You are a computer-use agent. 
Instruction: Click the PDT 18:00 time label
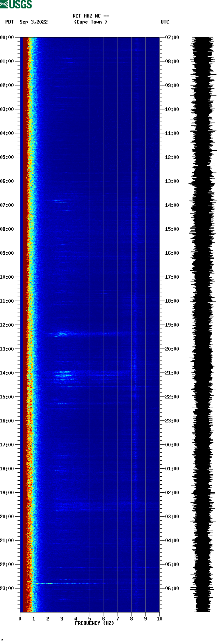(x=7, y=469)
